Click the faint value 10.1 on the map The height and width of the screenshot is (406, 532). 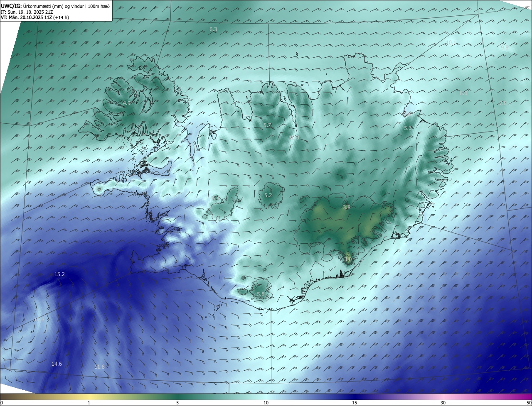[451, 42]
